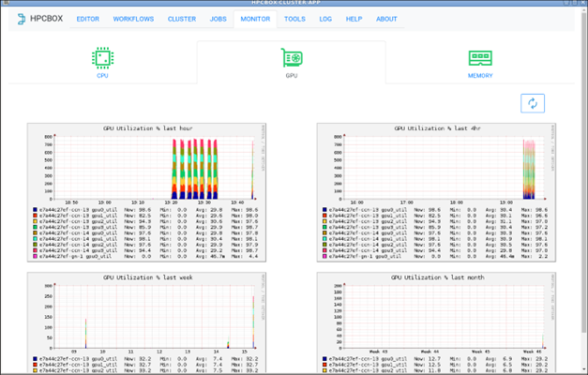Open GPU Utilization last month graph

coord(436,322)
